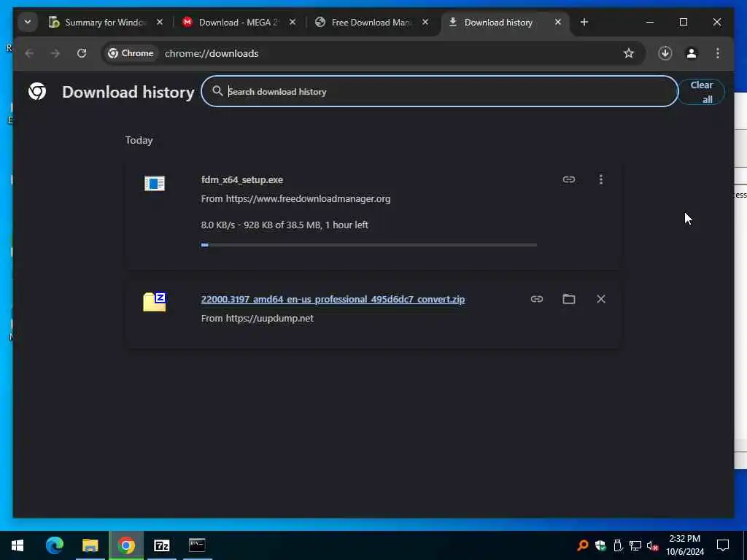
Task: Switch to the Free Download Manager tab
Action: point(371,23)
